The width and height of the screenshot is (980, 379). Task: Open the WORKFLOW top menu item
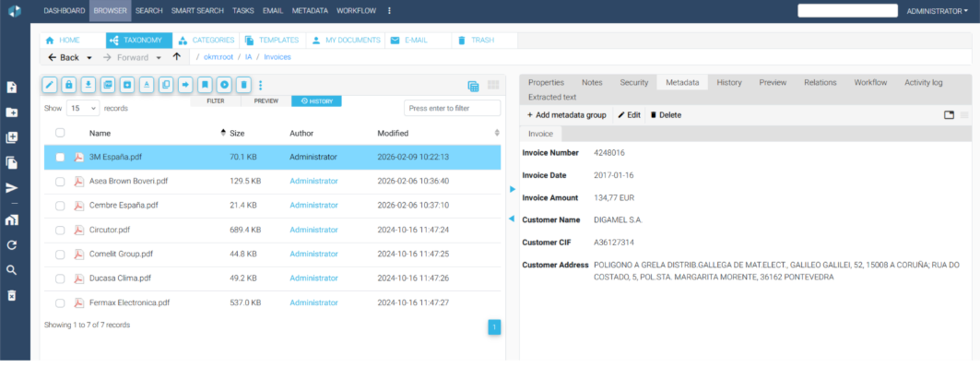pos(355,11)
